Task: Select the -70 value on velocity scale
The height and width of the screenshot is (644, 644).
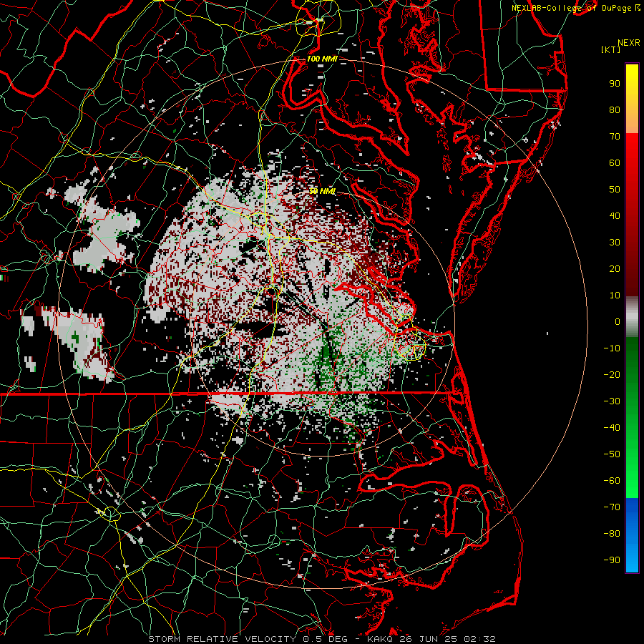Action: click(612, 507)
